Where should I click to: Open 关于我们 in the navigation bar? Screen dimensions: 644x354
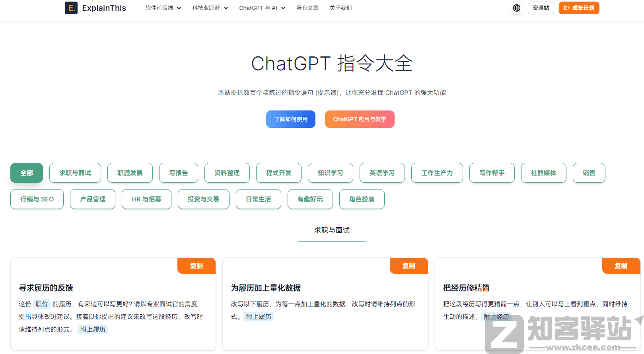pos(340,8)
